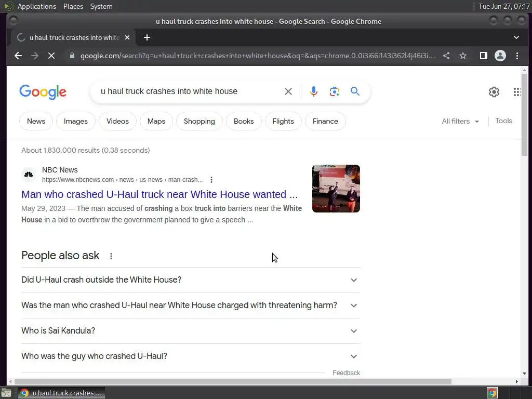The image size is (532, 399).
Task: Expand question about threatening harm charge
Action: point(190,305)
